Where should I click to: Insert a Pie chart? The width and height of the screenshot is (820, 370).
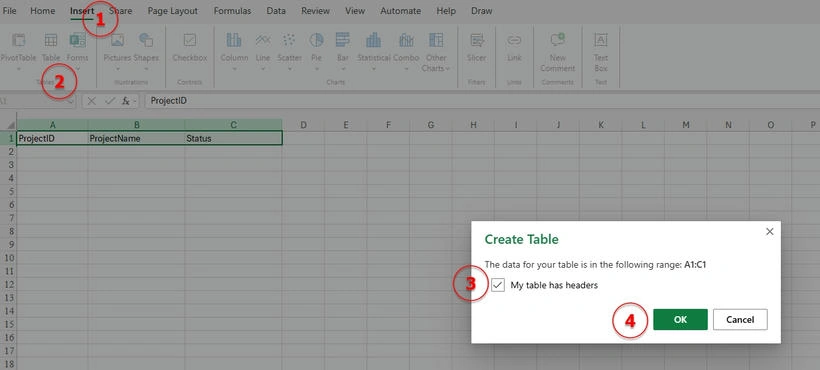316,48
